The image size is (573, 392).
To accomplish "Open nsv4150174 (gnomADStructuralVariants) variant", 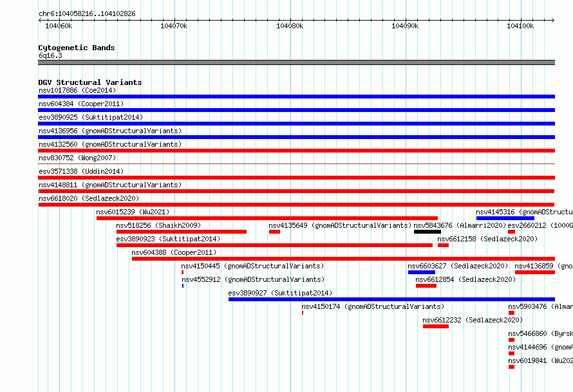I will pos(373,306).
